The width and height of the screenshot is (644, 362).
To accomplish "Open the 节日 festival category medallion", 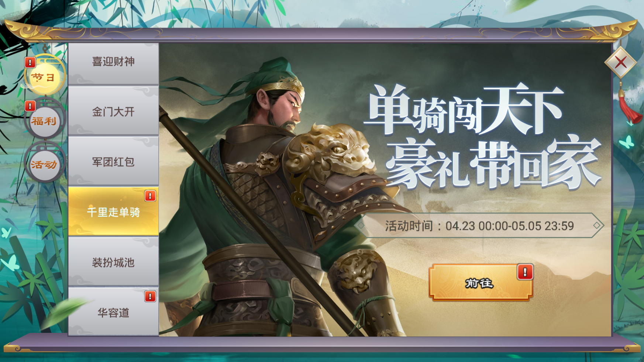I will tap(45, 76).
